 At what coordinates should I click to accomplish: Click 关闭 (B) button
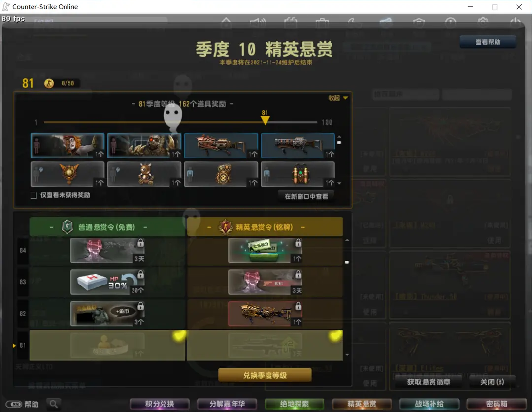(492, 382)
